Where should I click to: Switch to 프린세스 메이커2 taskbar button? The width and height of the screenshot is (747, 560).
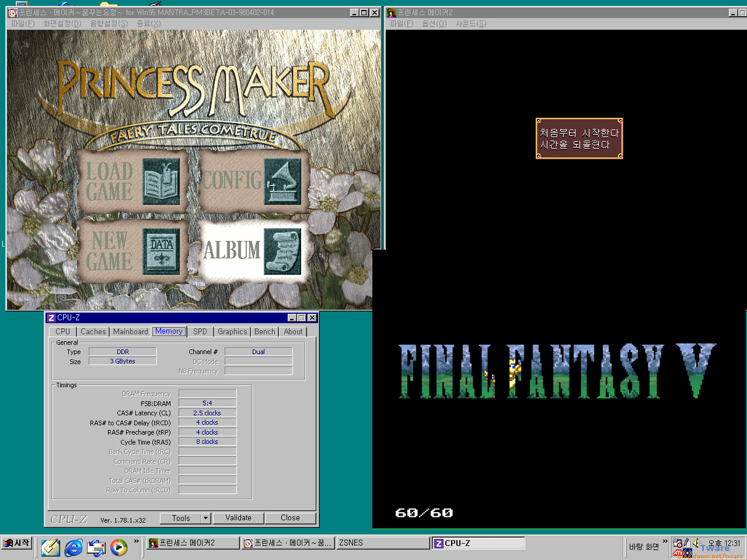coord(193,543)
